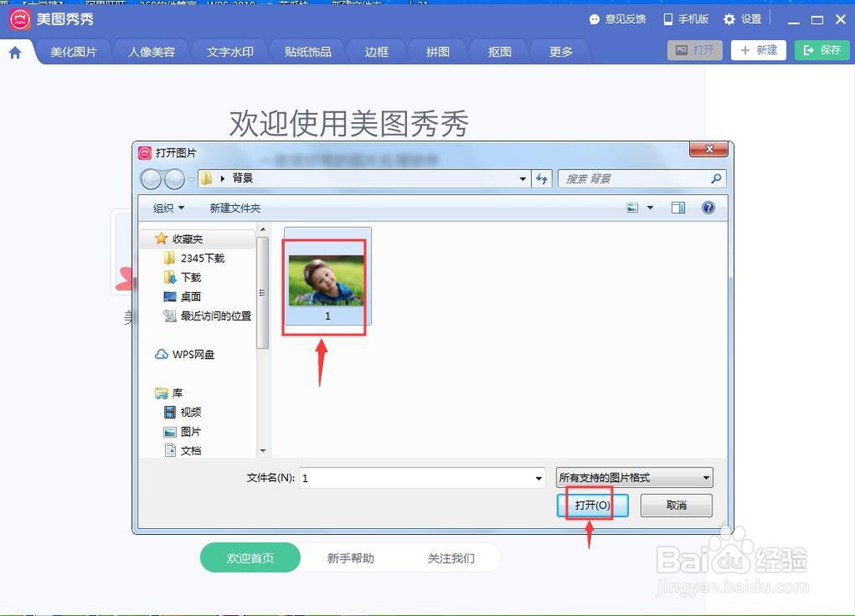
Task: Click the navigation pane scroll up arrow
Action: click(x=262, y=230)
